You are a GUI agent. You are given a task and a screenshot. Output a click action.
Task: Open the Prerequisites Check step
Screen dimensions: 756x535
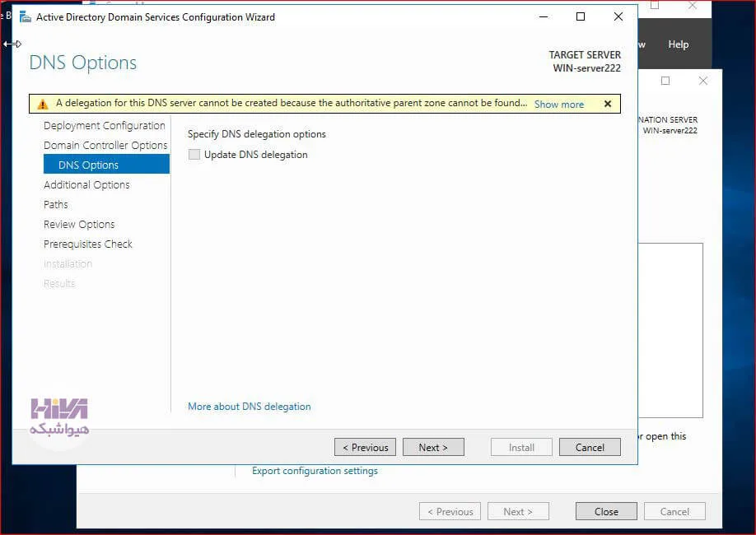[88, 244]
